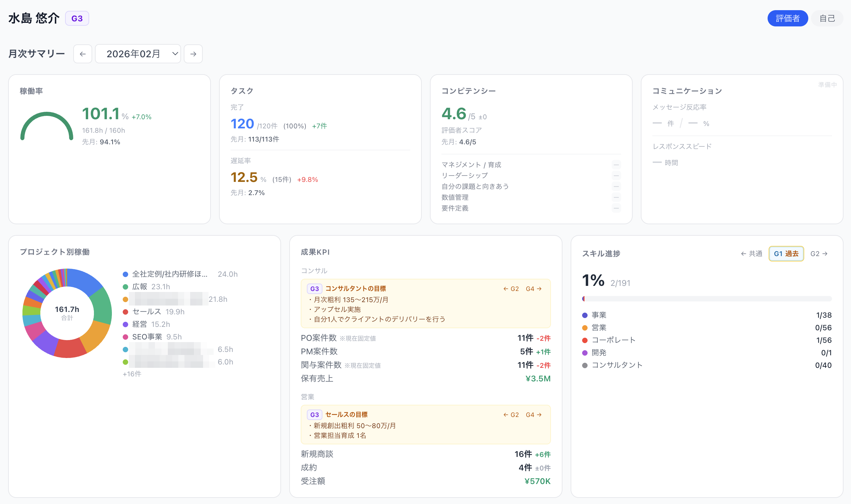
Task: Click G4 → in コンサルタントの目標 box
Action: (x=534, y=289)
